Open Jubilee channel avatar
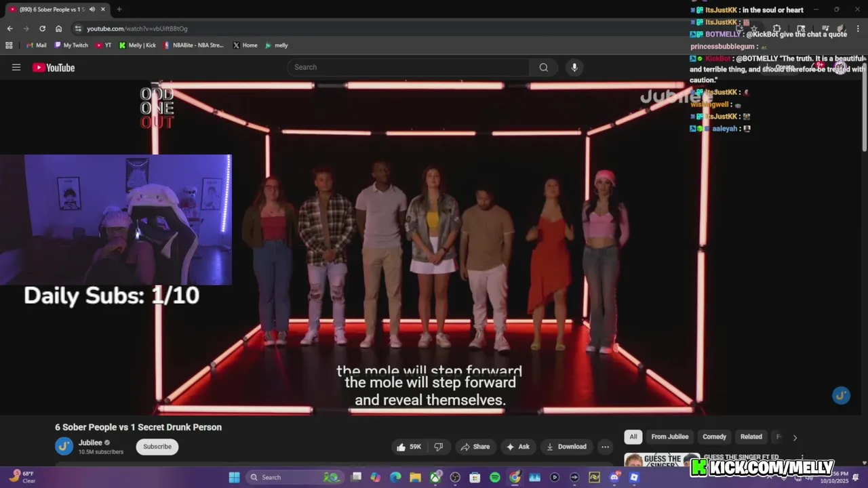Image resolution: width=868 pixels, height=488 pixels. point(64,446)
